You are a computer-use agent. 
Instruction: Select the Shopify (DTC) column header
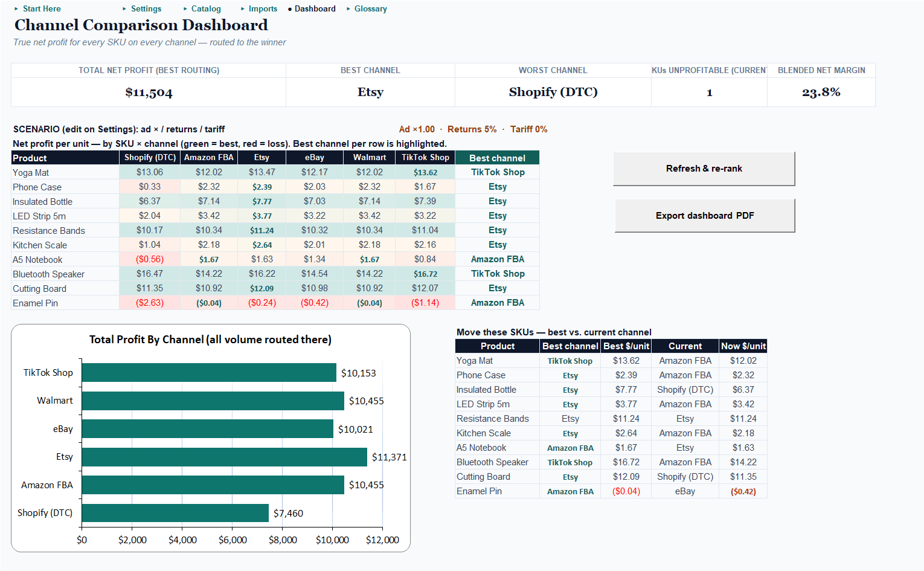[x=150, y=158]
